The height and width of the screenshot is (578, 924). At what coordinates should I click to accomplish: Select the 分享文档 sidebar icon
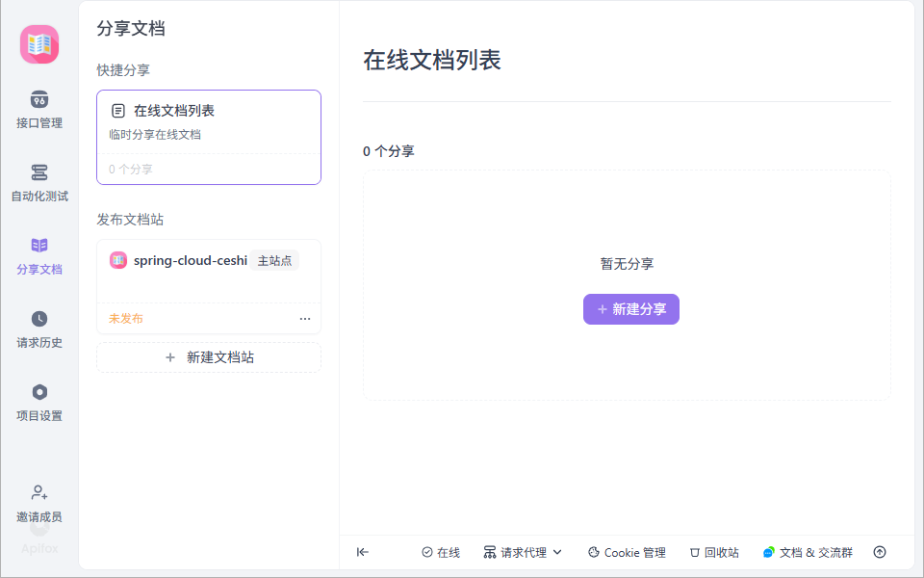coord(39,245)
